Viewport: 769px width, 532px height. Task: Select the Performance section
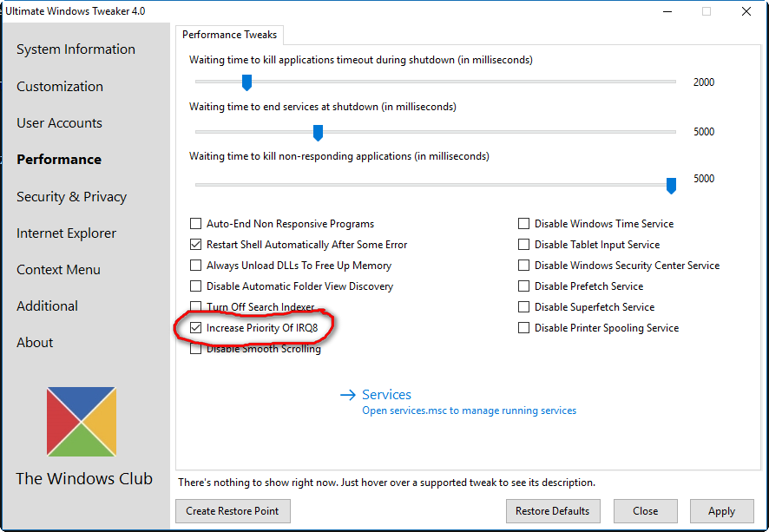[59, 160]
